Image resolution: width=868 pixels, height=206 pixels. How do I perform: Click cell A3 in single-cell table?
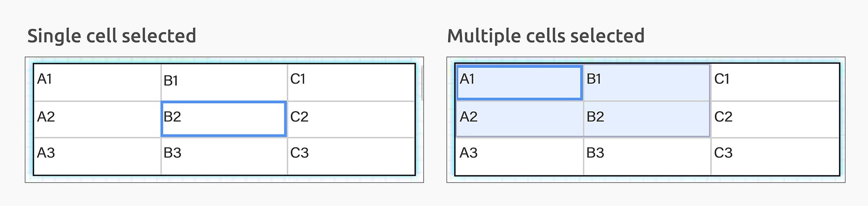tap(97, 156)
